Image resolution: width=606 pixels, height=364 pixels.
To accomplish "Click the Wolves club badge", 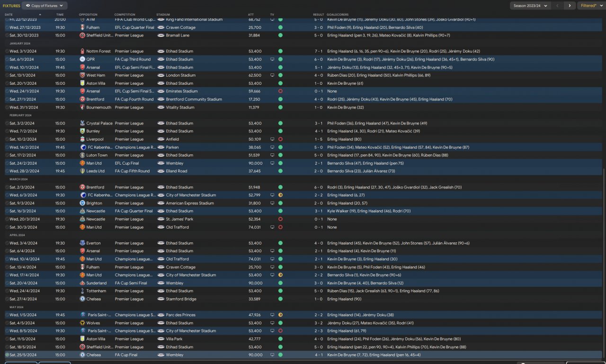I will click(x=82, y=323).
